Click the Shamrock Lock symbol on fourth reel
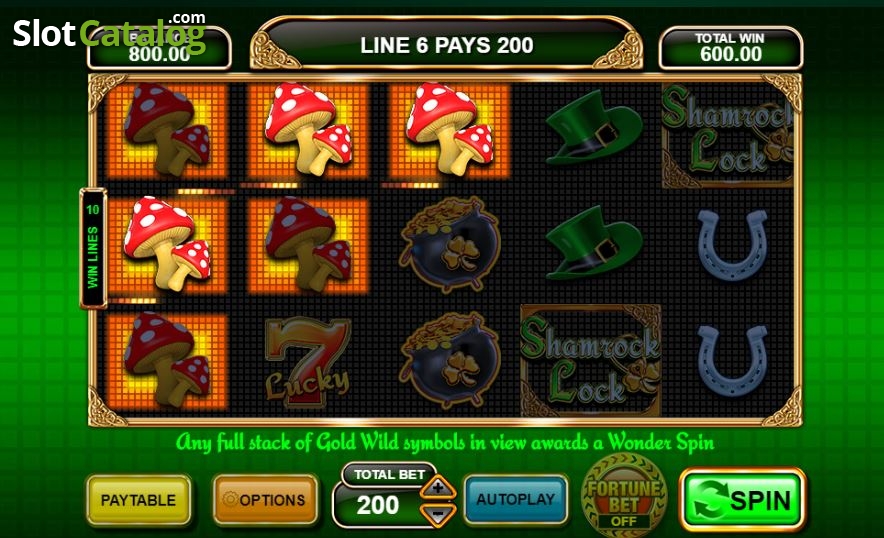Screen dimensions: 884x538 [x=590, y=360]
